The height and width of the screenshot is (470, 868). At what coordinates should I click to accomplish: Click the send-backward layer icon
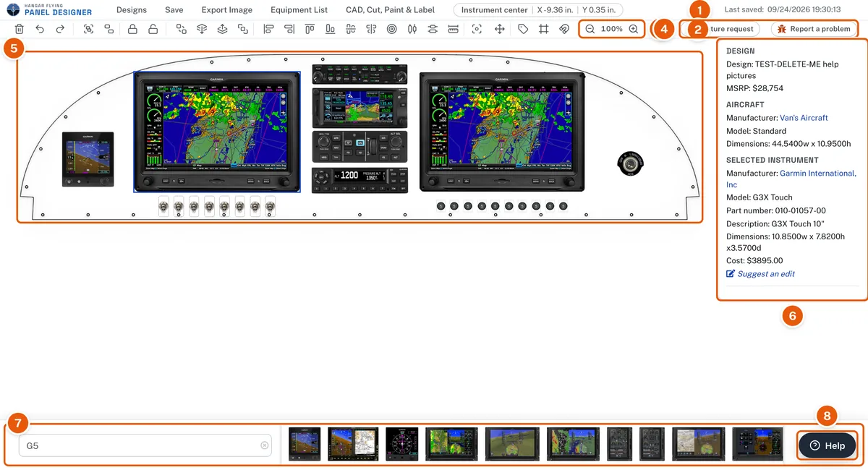coord(202,29)
